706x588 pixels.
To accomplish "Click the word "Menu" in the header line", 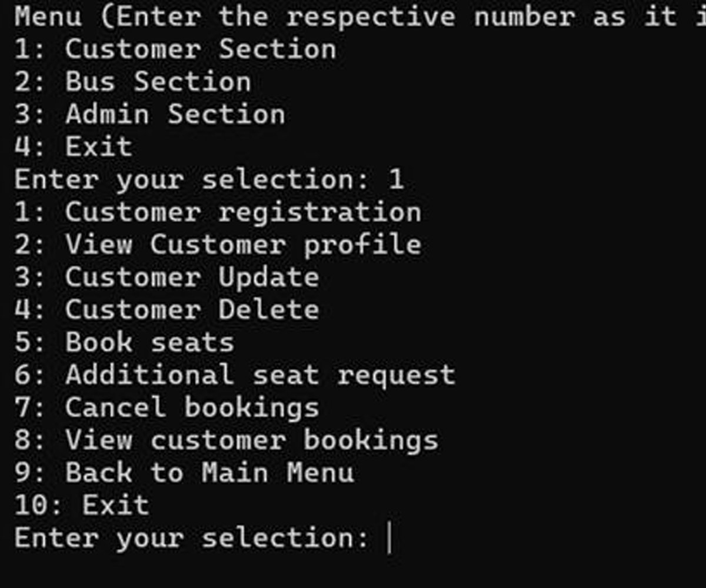I will [x=48, y=16].
